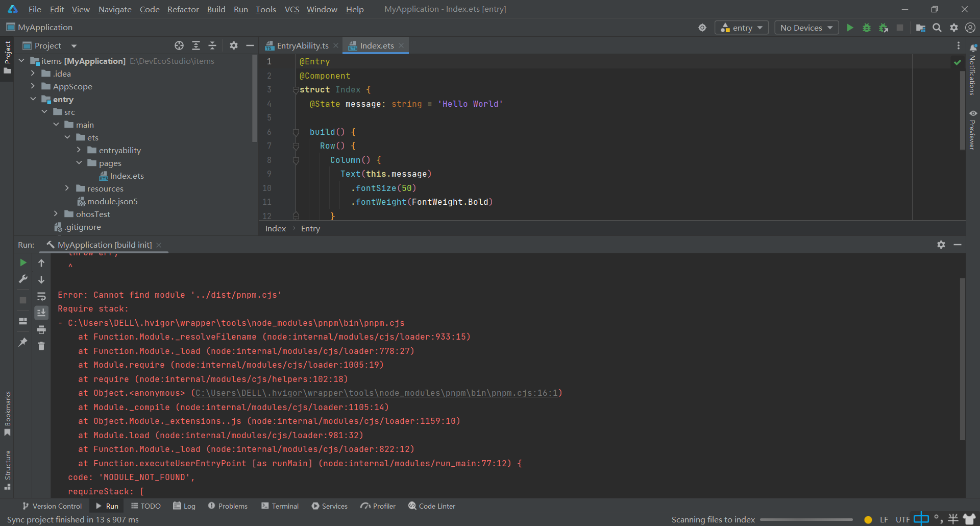Open the No Devices dropdown
The width and height of the screenshot is (980, 526).
click(806, 28)
